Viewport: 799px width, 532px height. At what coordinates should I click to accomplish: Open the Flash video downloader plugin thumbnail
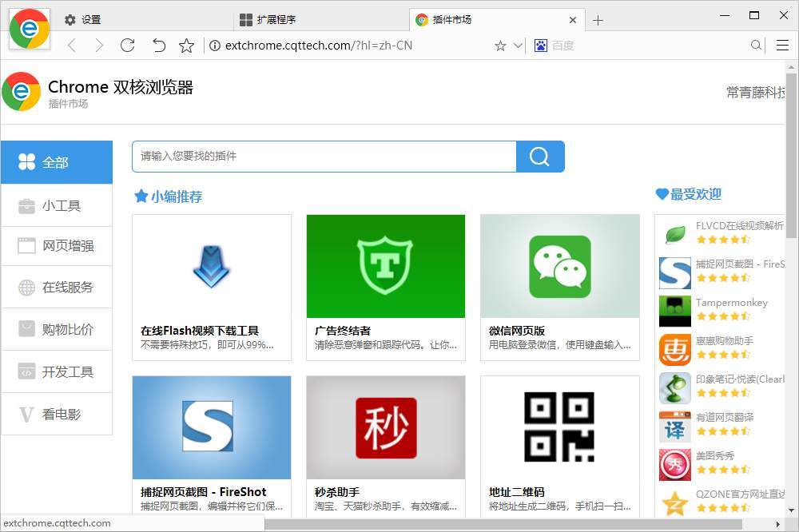pos(212,266)
